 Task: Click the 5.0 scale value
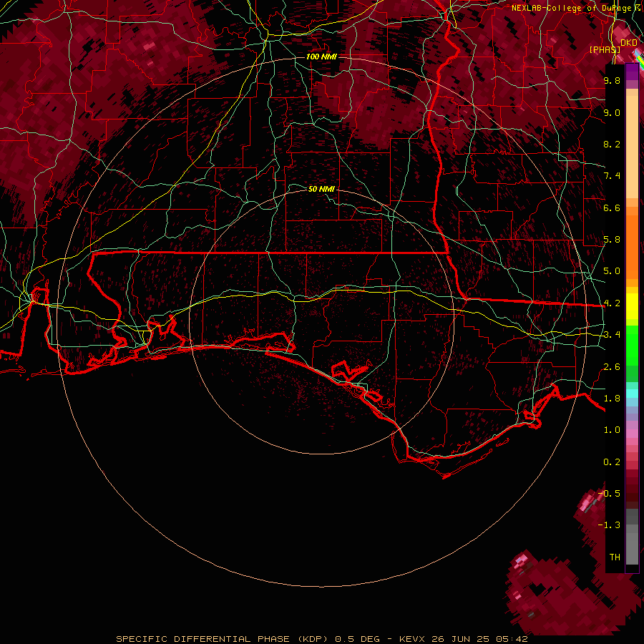(612, 271)
